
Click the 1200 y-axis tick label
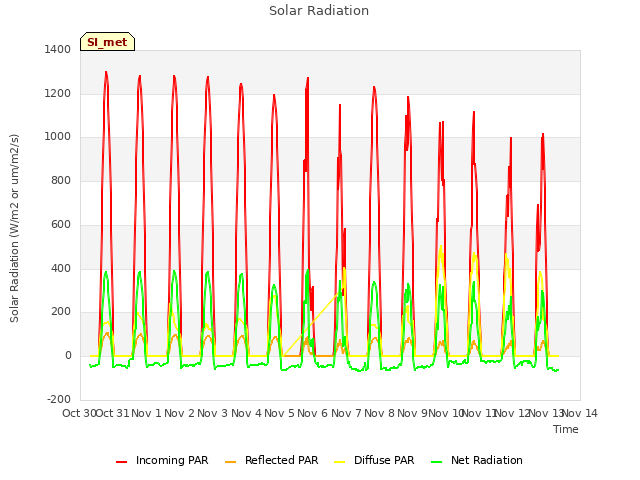(58, 93)
